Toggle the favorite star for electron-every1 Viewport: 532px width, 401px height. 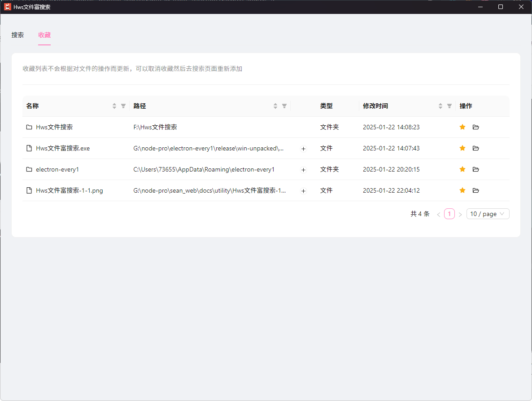(x=462, y=169)
